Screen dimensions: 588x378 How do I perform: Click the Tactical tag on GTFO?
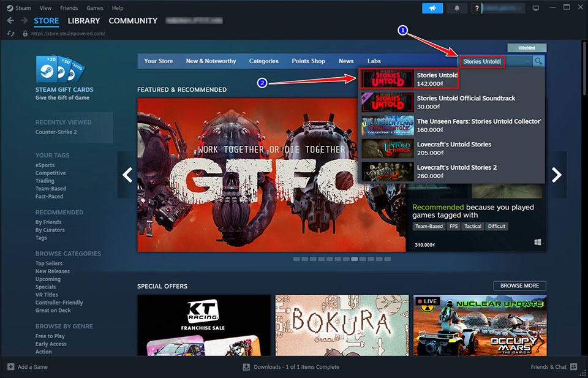(473, 226)
